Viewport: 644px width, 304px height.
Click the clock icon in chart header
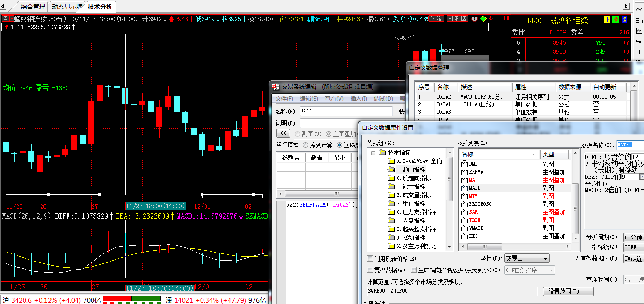(x=474, y=19)
